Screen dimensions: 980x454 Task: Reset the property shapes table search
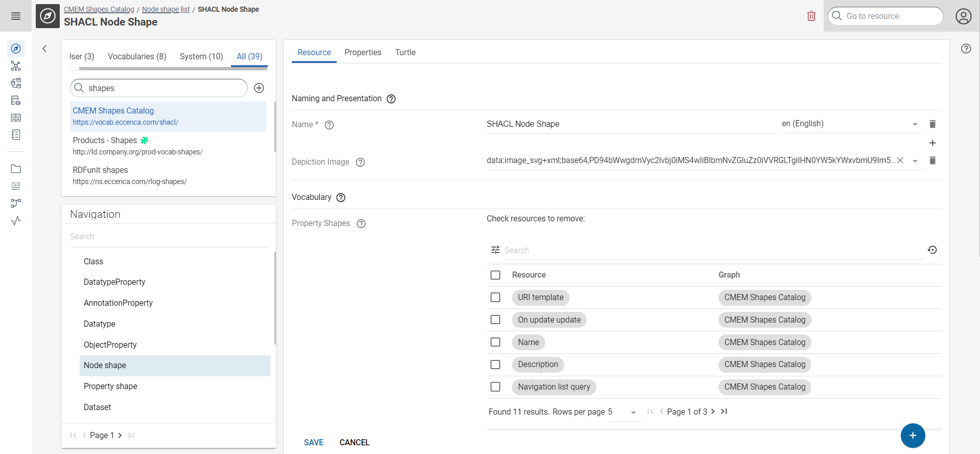[x=932, y=250]
